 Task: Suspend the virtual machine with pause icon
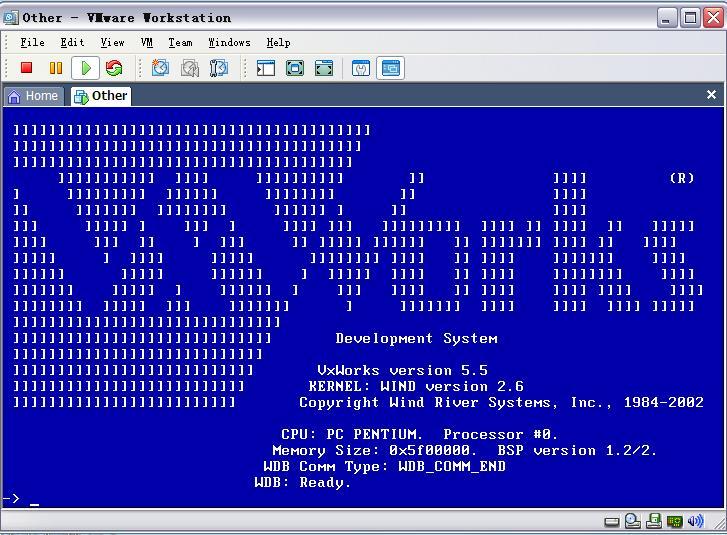[56, 68]
